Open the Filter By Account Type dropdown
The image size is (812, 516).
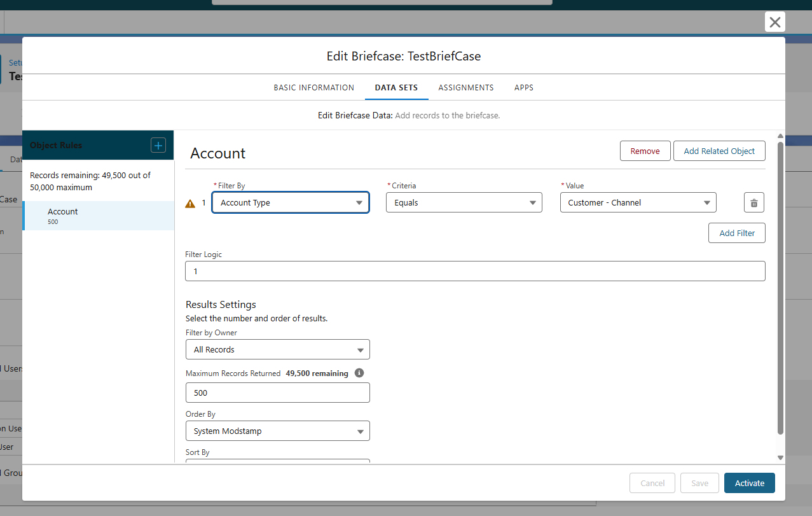(x=291, y=203)
